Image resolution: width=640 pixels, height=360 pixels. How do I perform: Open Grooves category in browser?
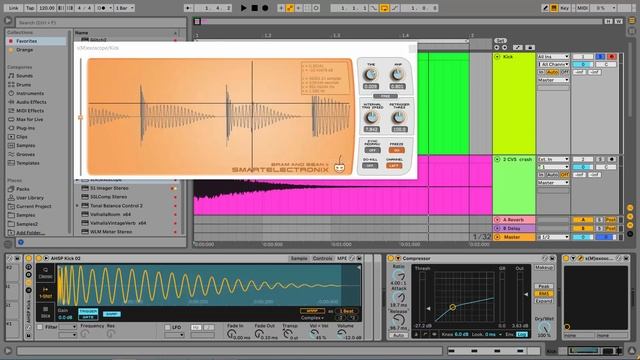tap(26, 155)
